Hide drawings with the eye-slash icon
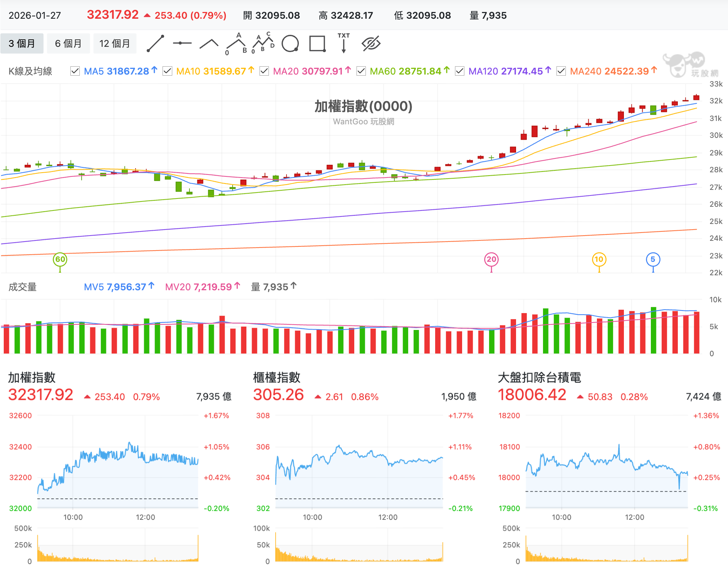 (371, 43)
